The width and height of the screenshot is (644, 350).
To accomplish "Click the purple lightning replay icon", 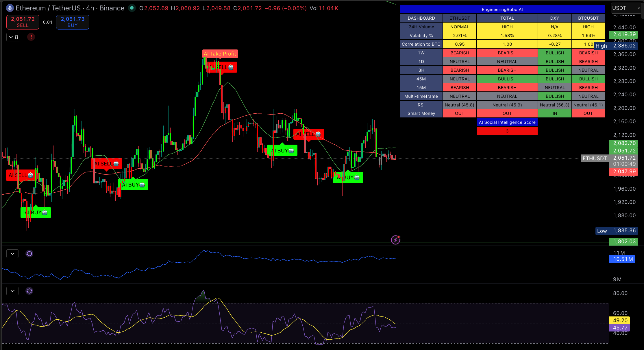I will pos(395,240).
